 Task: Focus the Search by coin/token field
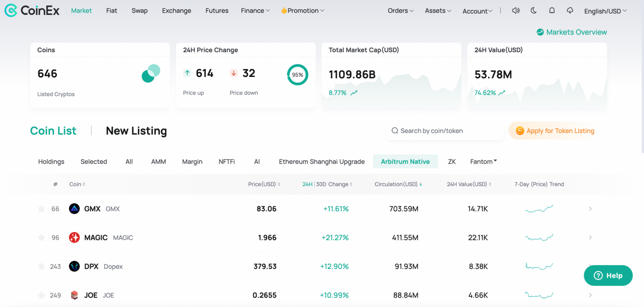click(446, 131)
